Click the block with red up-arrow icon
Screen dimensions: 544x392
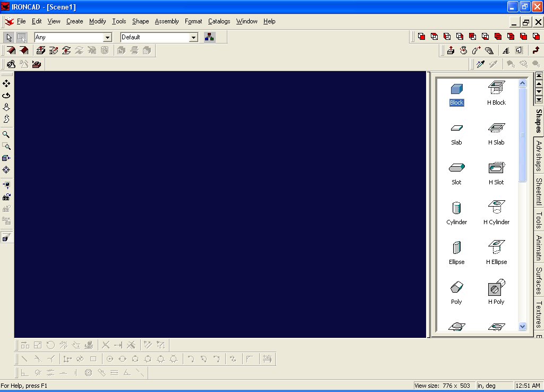click(450, 50)
